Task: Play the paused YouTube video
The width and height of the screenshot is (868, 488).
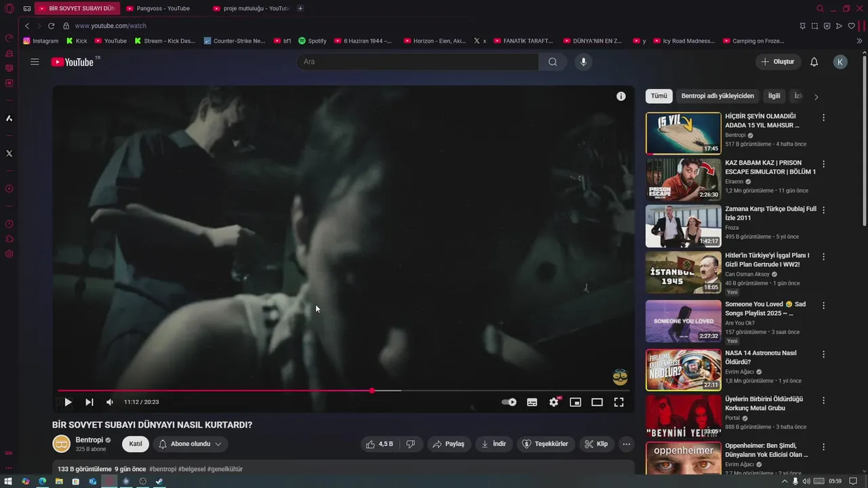Action: [x=68, y=402]
